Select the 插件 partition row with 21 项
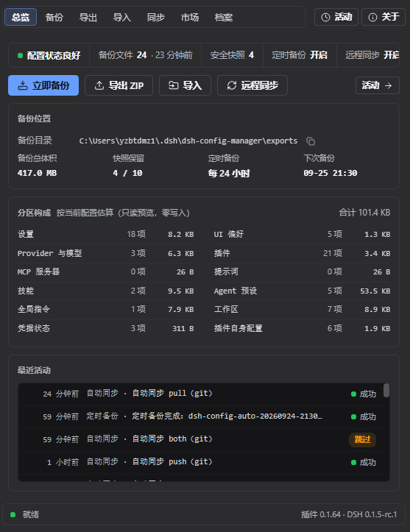This screenshot has width=410, height=532. click(302, 253)
